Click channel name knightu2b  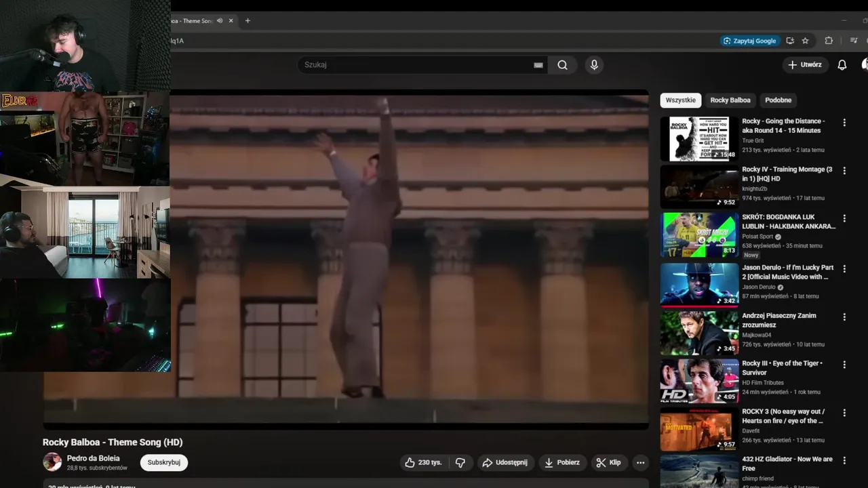755,189
